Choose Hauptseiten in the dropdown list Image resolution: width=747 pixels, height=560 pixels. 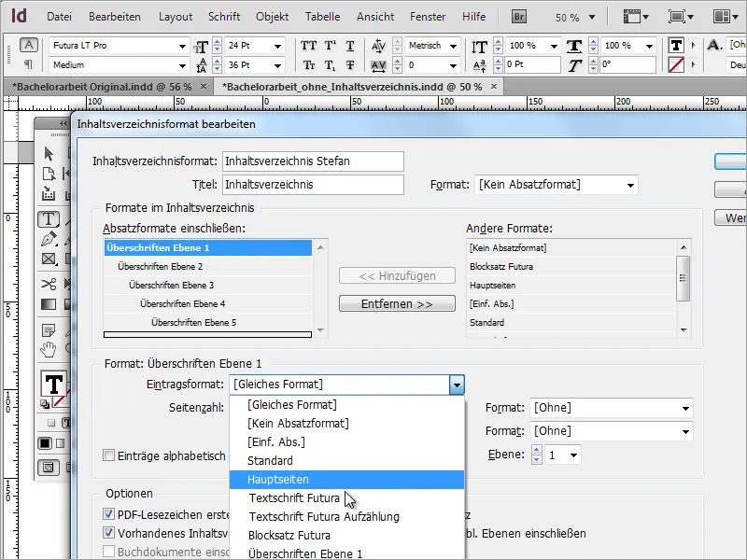[346, 480]
